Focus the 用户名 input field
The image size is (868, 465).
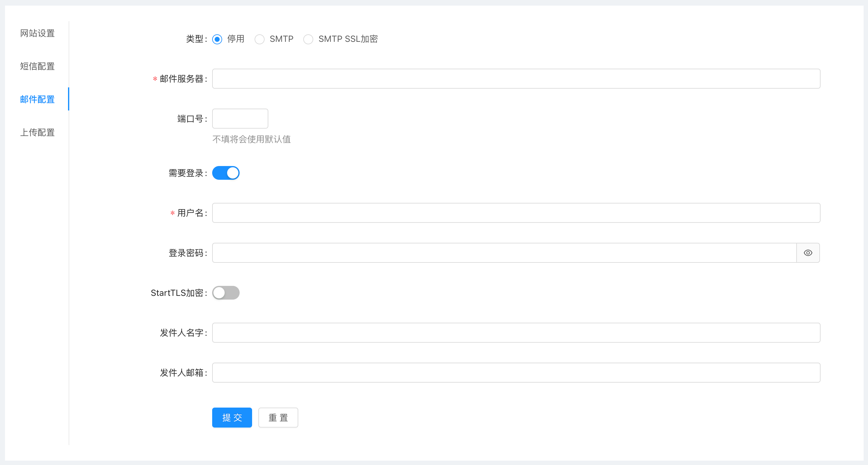pos(516,213)
